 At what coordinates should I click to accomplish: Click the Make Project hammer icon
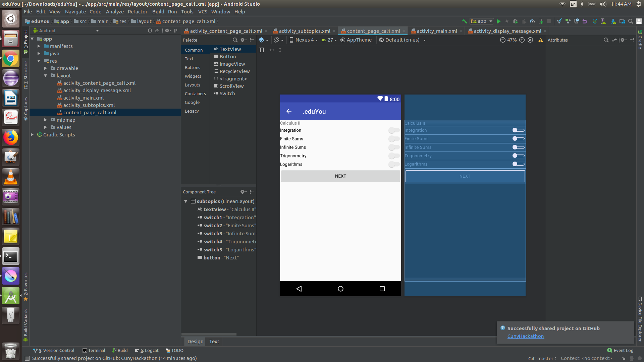(464, 21)
